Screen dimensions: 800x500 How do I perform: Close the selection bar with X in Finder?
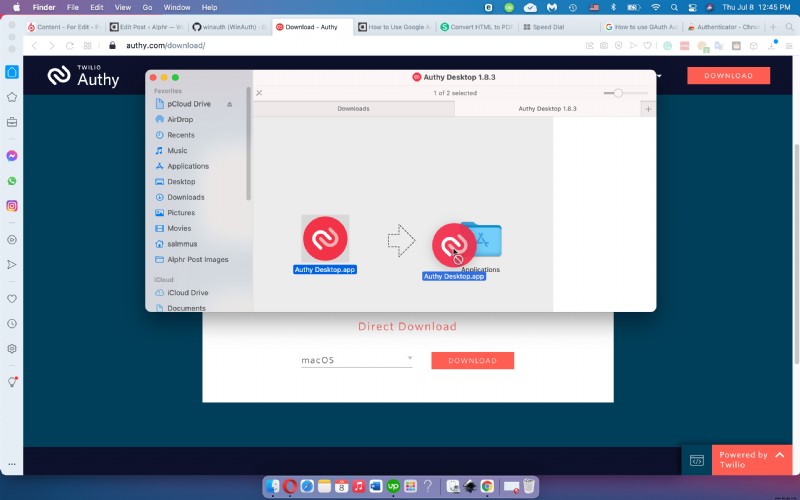pos(259,93)
